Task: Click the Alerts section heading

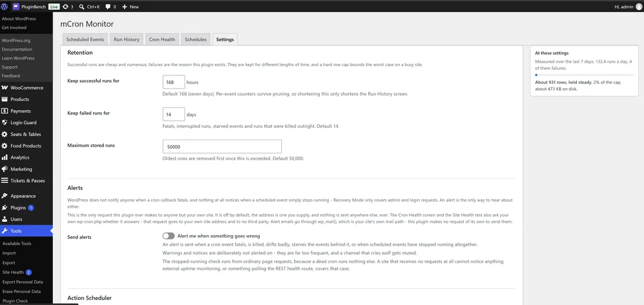Action: coord(75,188)
